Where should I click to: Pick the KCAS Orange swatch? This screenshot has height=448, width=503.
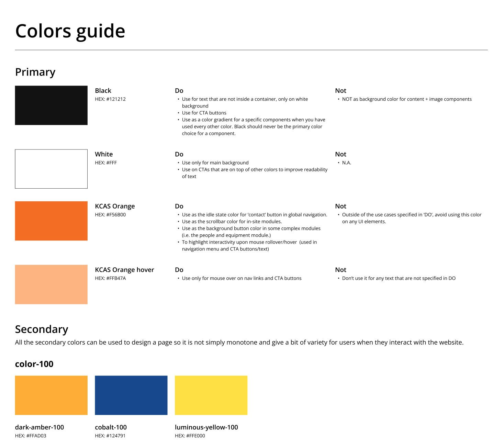[x=51, y=221]
